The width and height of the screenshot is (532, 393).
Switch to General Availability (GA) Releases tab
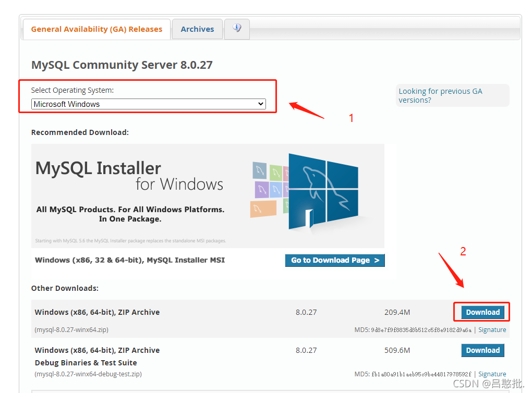(96, 29)
